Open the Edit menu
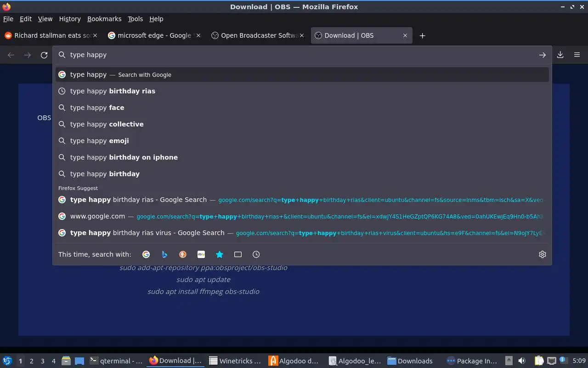 [26, 19]
